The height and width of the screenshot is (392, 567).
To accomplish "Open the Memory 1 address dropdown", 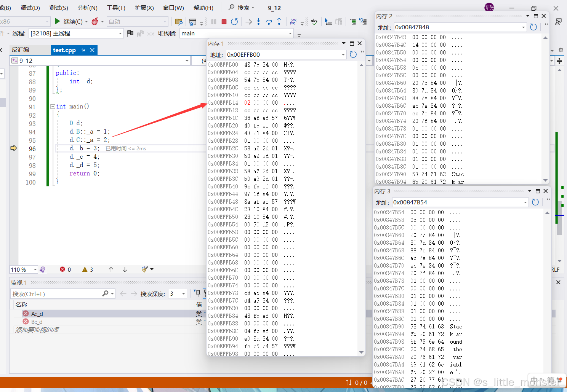I will pos(343,55).
